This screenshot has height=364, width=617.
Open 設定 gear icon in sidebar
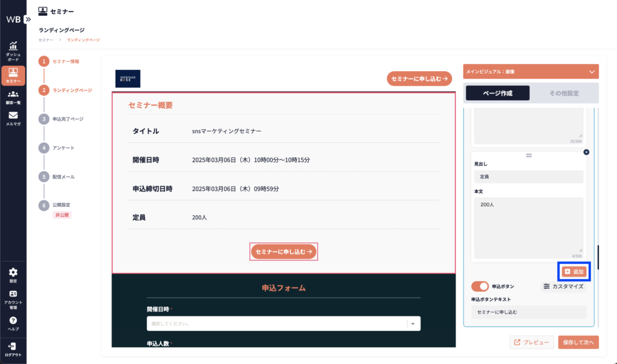(x=13, y=272)
